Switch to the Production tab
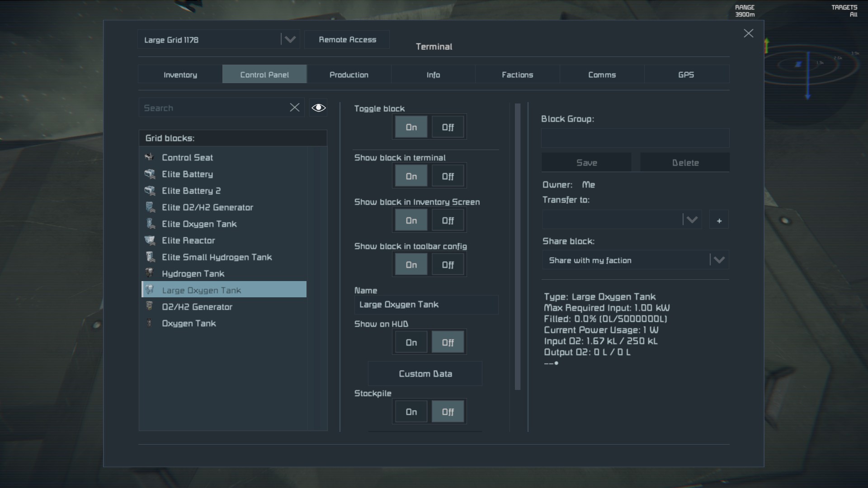 click(349, 75)
